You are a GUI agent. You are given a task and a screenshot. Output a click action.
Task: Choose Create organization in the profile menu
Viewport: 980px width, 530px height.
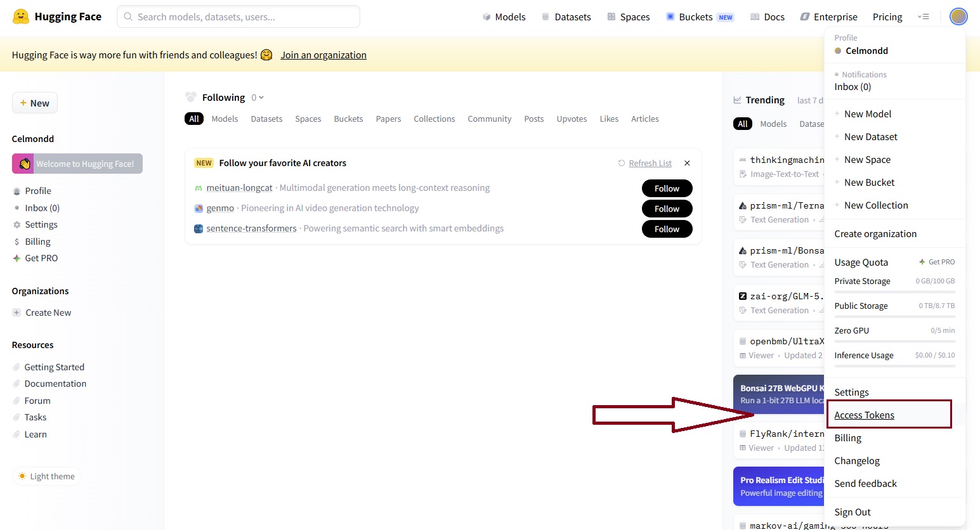click(875, 234)
